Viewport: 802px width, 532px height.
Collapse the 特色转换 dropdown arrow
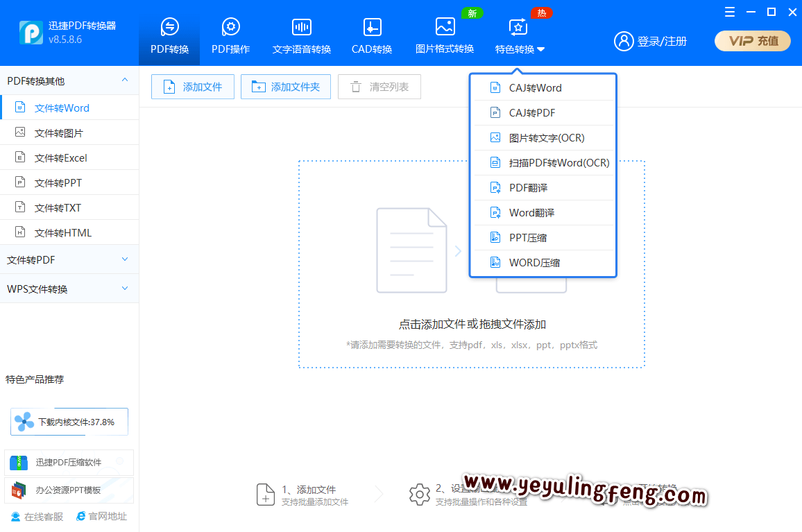541,50
